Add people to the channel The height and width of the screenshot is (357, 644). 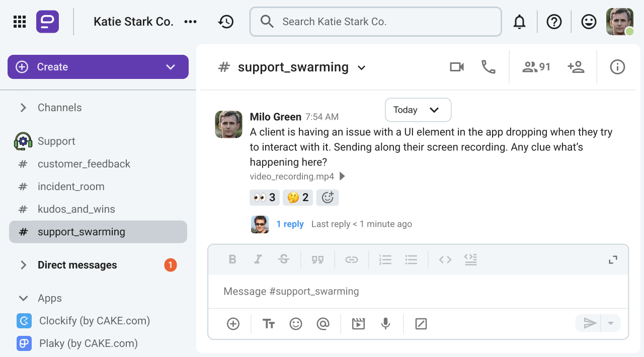576,66
